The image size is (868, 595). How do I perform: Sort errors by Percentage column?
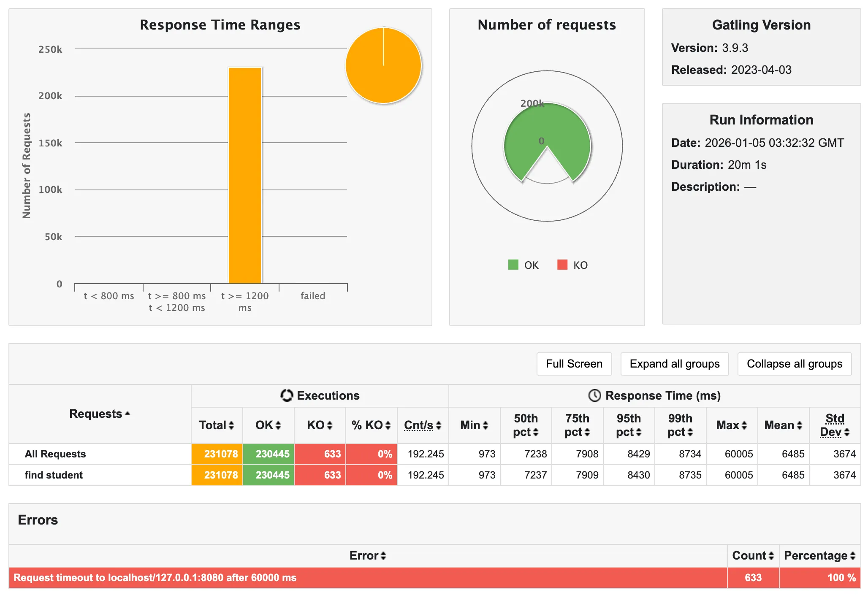pos(852,556)
